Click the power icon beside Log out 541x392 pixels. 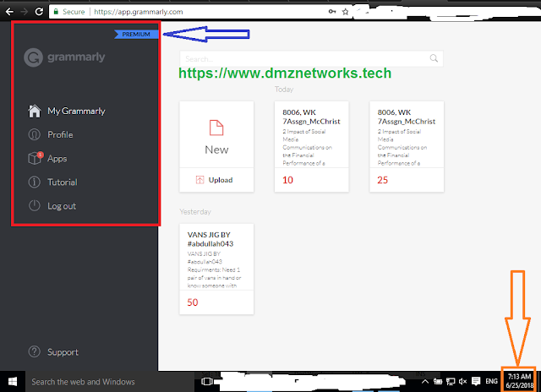tap(34, 206)
